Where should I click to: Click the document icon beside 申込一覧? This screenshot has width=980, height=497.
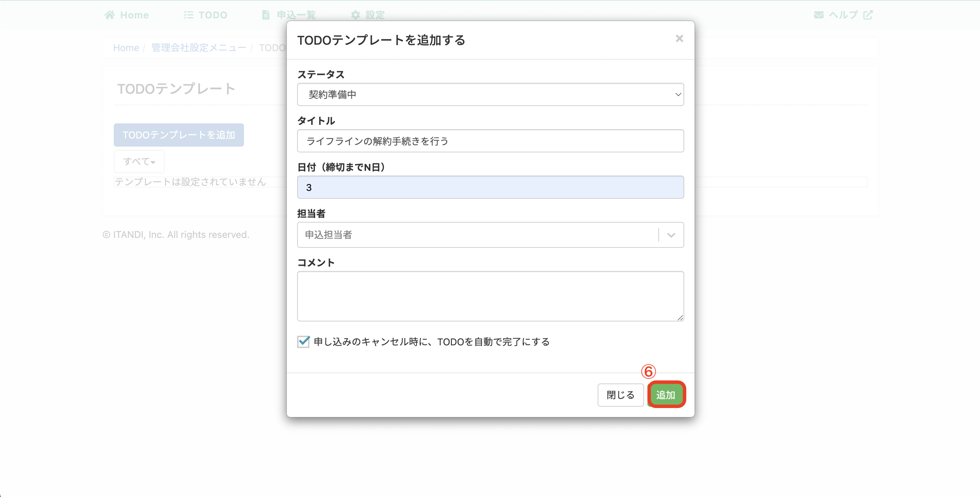266,15
